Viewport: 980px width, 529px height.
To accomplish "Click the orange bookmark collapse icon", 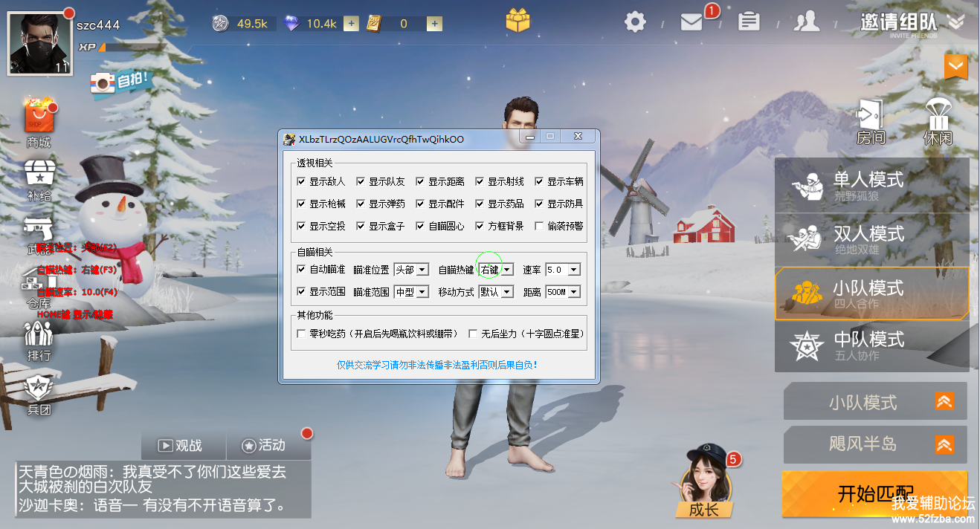I will pyautogui.click(x=956, y=67).
